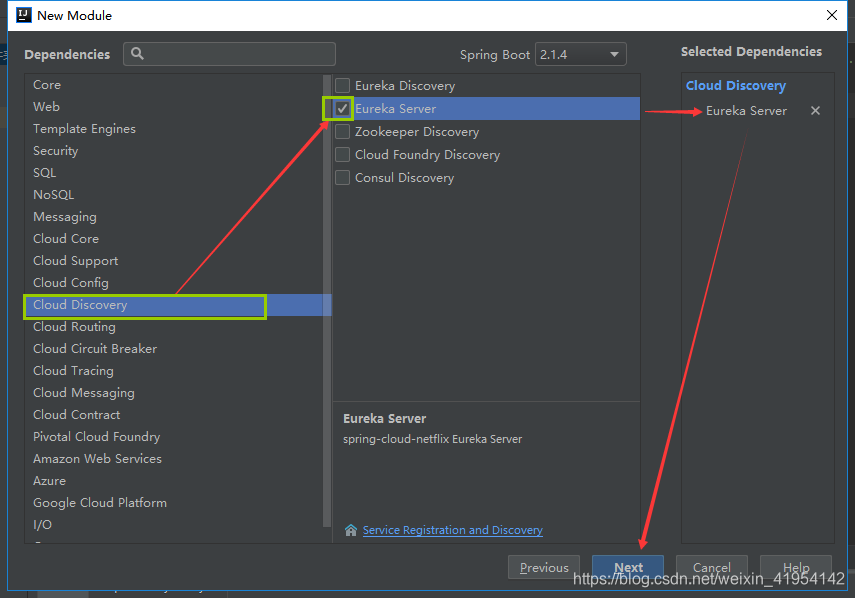Uncheck the Eureka Server checkbox
Image resolution: width=855 pixels, height=598 pixels.
(x=342, y=108)
